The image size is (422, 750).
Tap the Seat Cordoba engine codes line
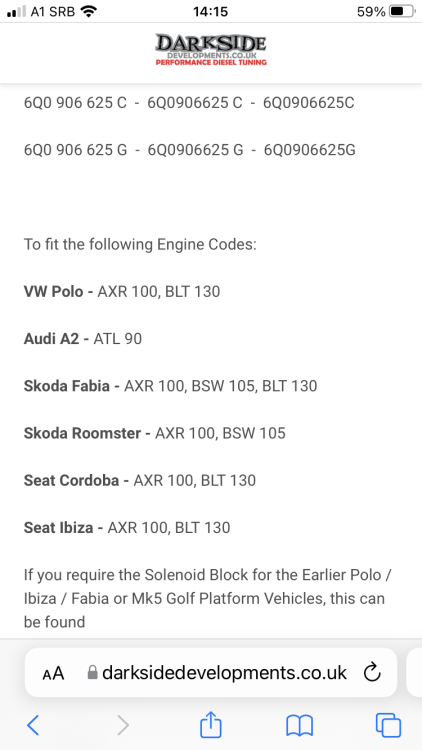click(x=140, y=480)
